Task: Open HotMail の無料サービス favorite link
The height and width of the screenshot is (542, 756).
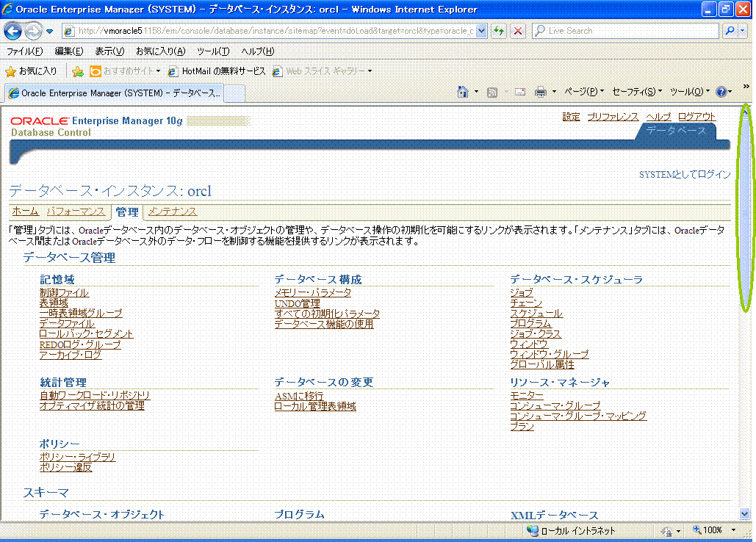Action: [217, 71]
